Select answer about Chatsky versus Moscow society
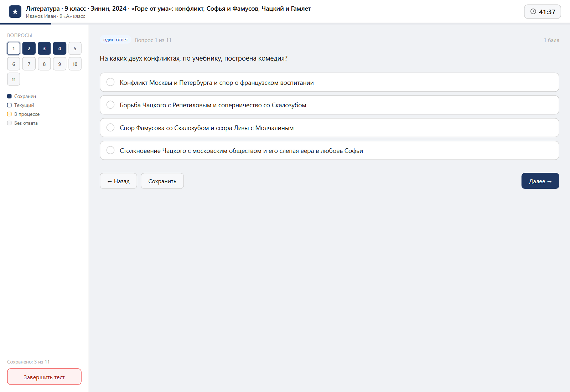This screenshot has width=570, height=392. 329,150
